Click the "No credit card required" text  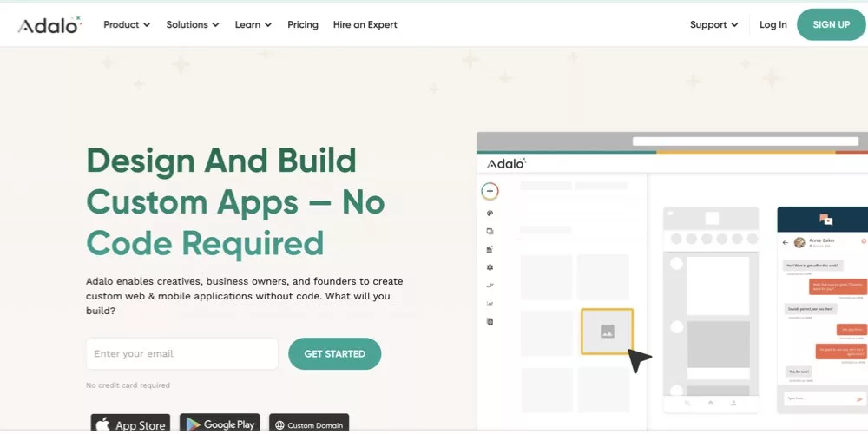click(x=128, y=385)
